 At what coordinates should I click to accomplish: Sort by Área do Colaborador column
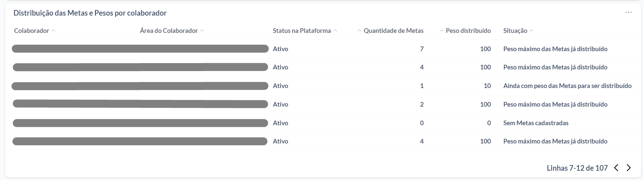coord(169,31)
